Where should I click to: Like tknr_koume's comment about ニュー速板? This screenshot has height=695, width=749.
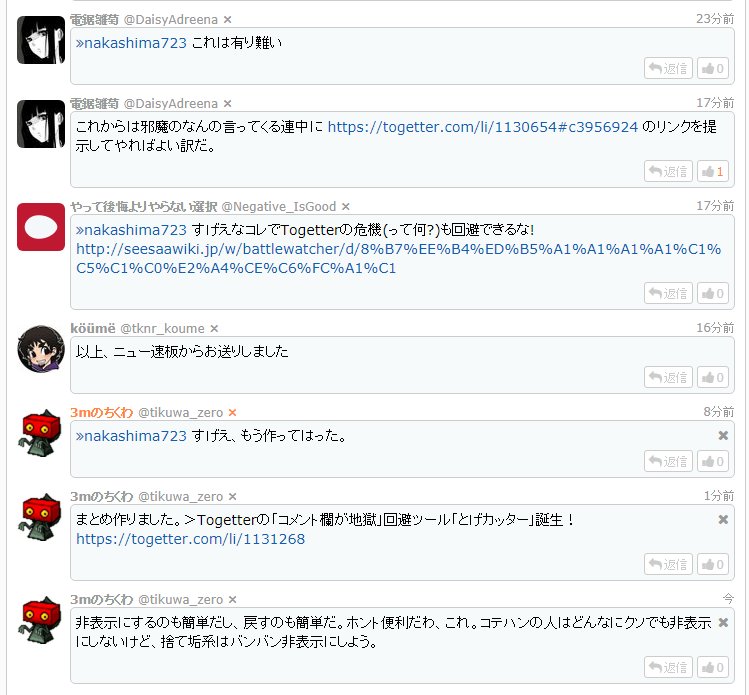pyautogui.click(x=712, y=378)
